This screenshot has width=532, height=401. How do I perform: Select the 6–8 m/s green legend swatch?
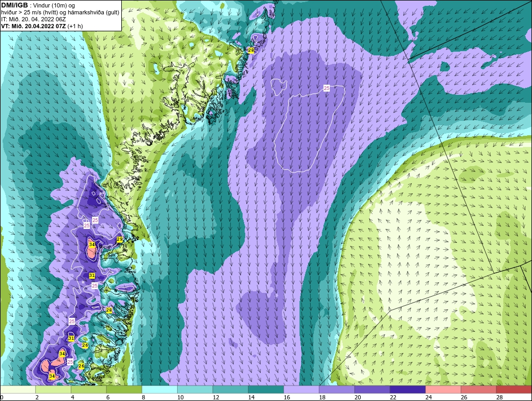click(x=124, y=389)
